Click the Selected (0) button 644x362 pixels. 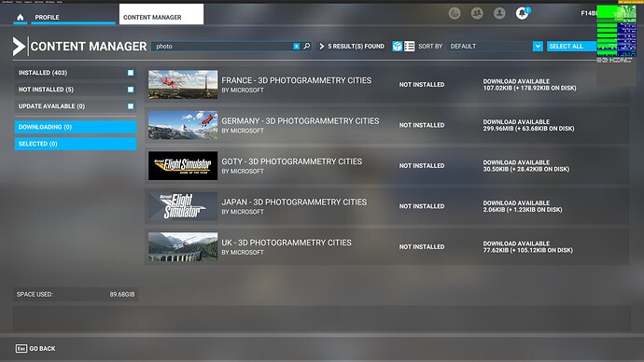pyautogui.click(x=76, y=144)
